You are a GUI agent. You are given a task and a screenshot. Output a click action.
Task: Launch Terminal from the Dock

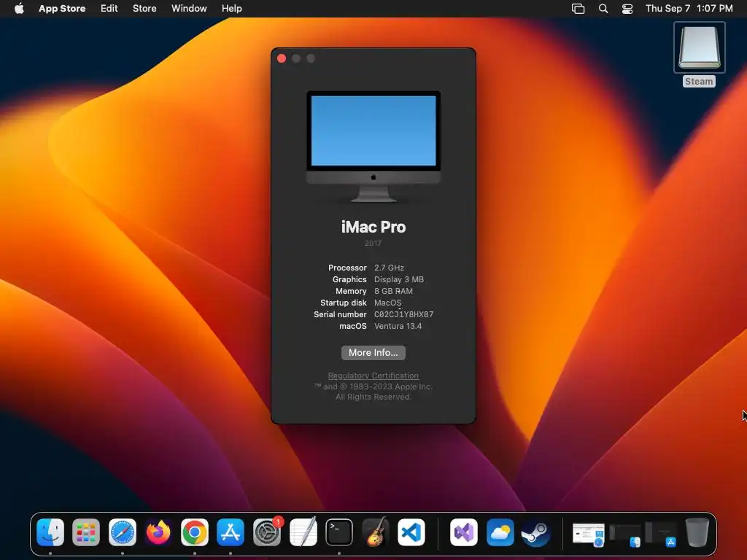pyautogui.click(x=339, y=532)
